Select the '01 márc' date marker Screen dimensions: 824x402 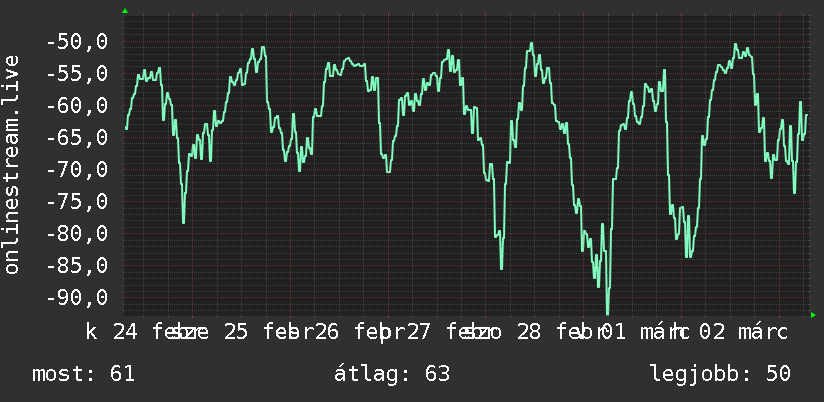point(644,332)
